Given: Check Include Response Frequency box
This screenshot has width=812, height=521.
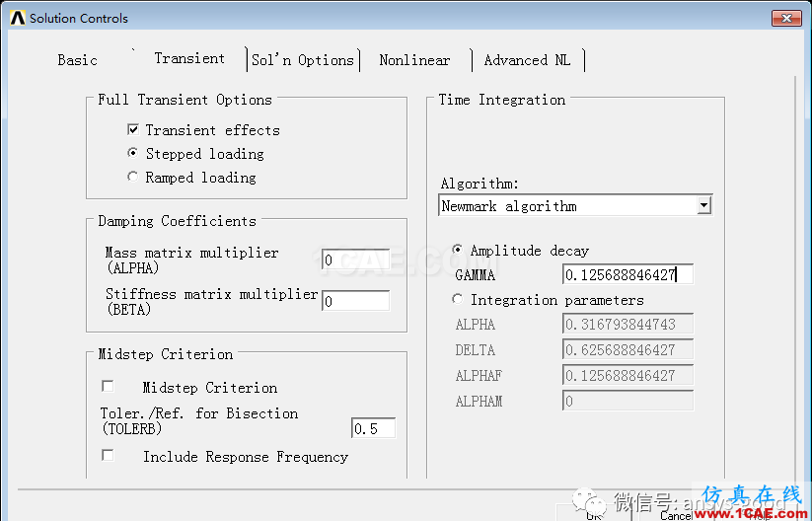Looking at the screenshot, I should point(108,455).
